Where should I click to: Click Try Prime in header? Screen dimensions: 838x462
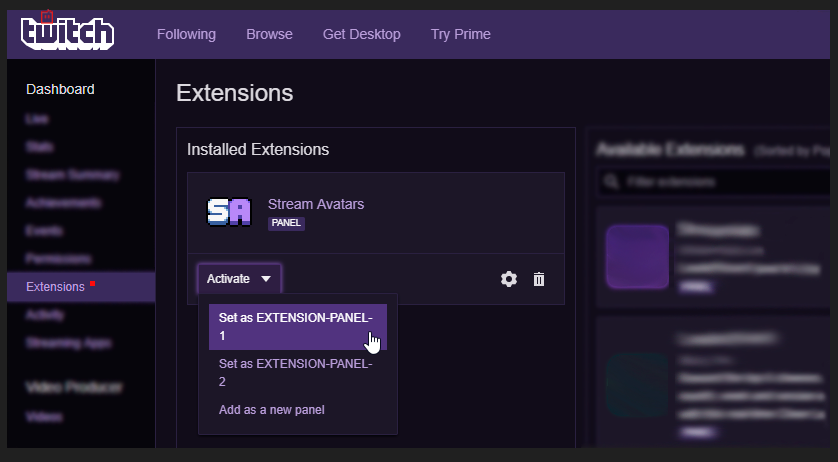point(460,34)
